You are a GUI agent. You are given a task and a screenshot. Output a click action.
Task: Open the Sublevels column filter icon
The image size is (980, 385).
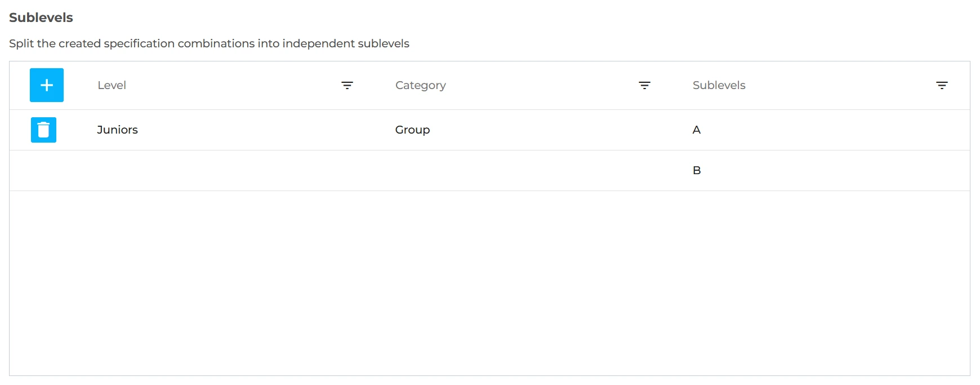[x=942, y=85]
